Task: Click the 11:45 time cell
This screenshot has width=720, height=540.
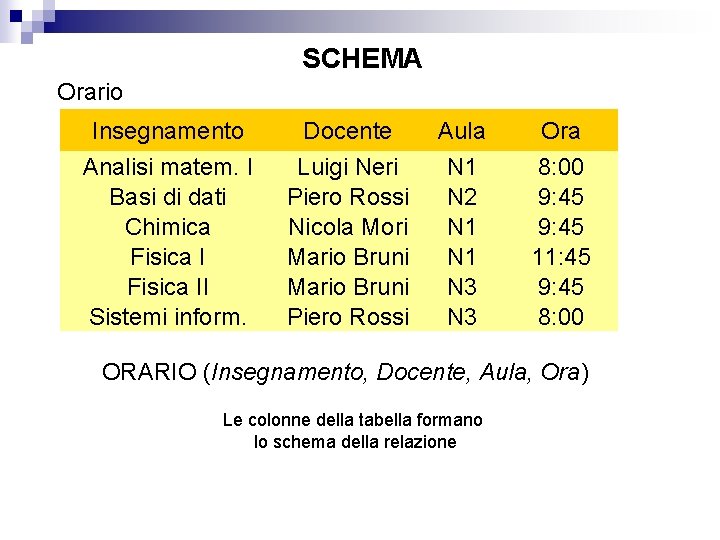Action: point(561,257)
